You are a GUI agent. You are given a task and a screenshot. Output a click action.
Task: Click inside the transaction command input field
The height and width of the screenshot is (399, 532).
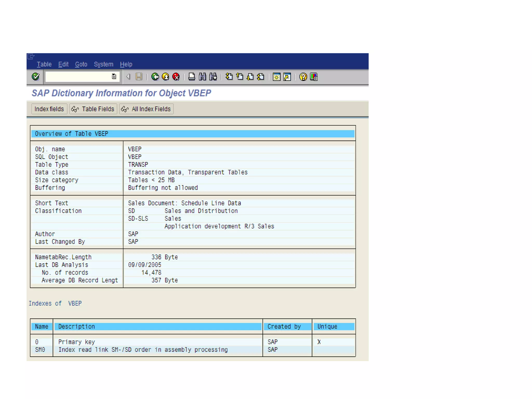(x=78, y=77)
